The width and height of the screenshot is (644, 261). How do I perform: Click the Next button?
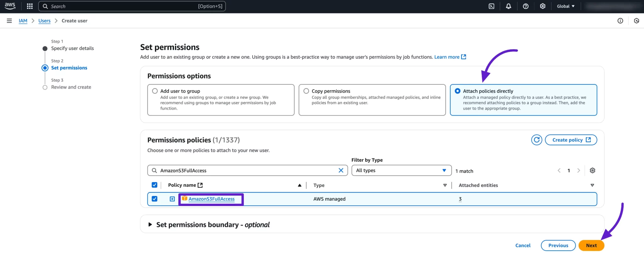(x=591, y=246)
